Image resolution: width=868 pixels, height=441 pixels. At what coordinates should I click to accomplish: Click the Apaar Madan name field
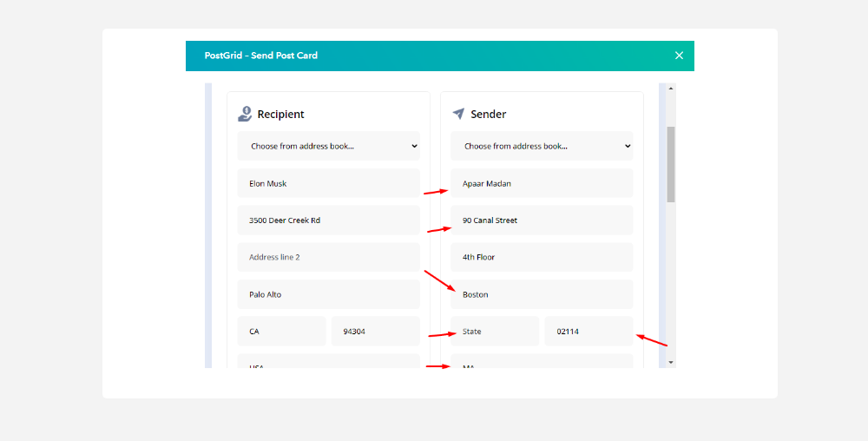point(542,183)
